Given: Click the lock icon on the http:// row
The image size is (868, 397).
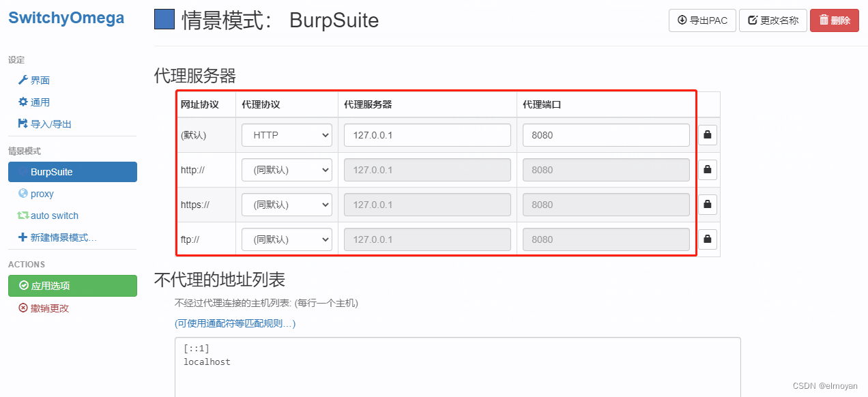Looking at the screenshot, I should click(708, 170).
